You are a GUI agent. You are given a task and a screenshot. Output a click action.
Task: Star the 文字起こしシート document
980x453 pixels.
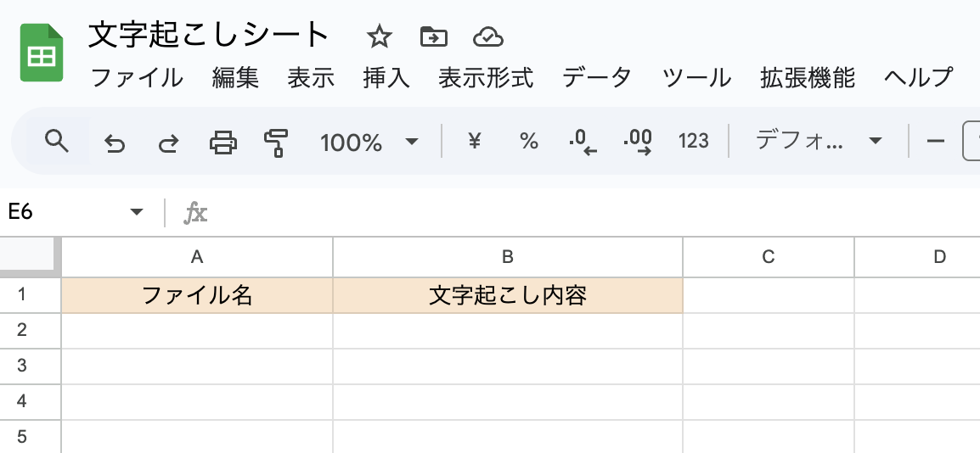point(379,36)
